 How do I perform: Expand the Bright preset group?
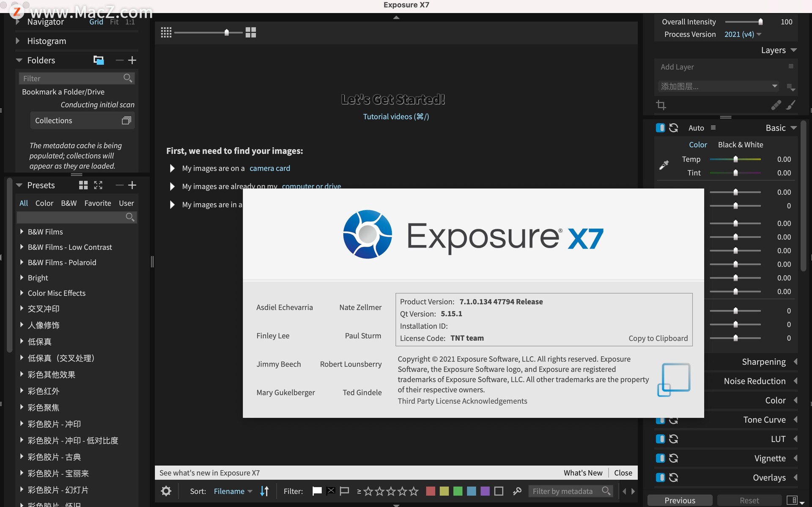click(22, 278)
